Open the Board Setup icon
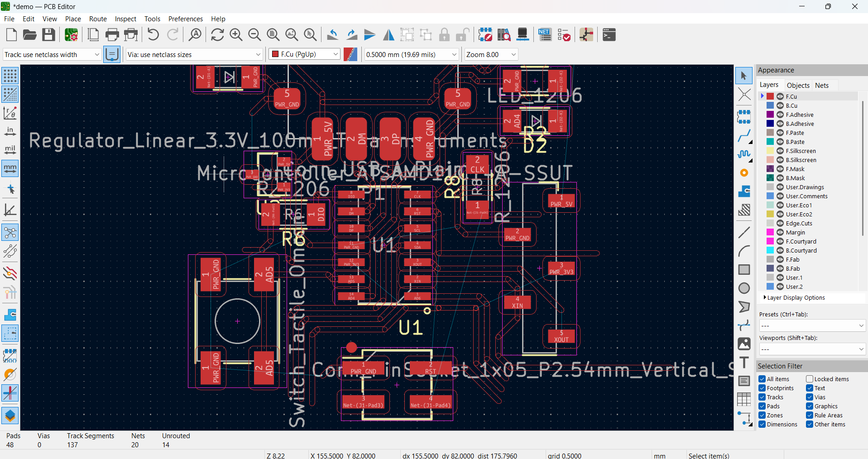The height and width of the screenshot is (459, 868). (x=71, y=35)
